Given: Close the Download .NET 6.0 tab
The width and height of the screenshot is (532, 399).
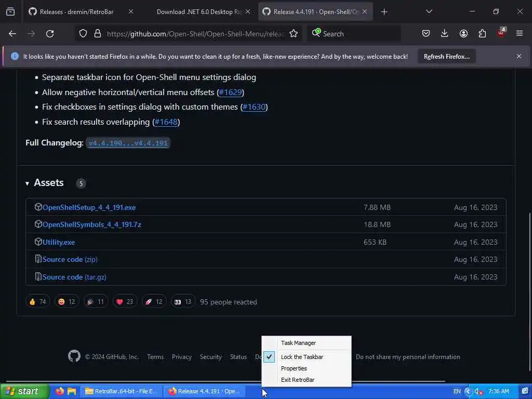Looking at the screenshot, I should (248, 12).
